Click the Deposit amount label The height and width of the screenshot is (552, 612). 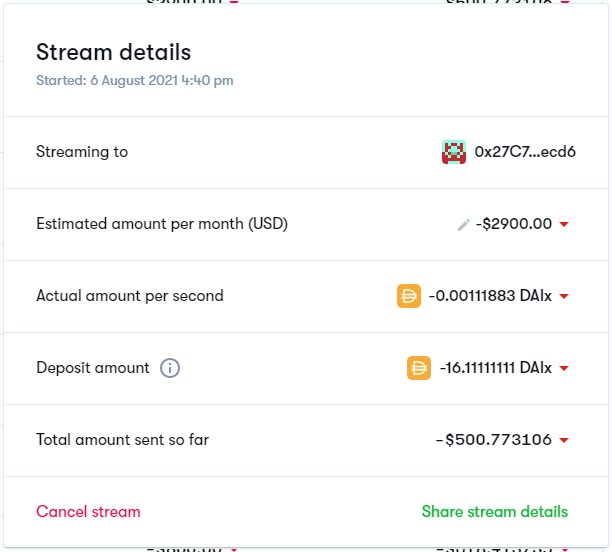click(93, 368)
